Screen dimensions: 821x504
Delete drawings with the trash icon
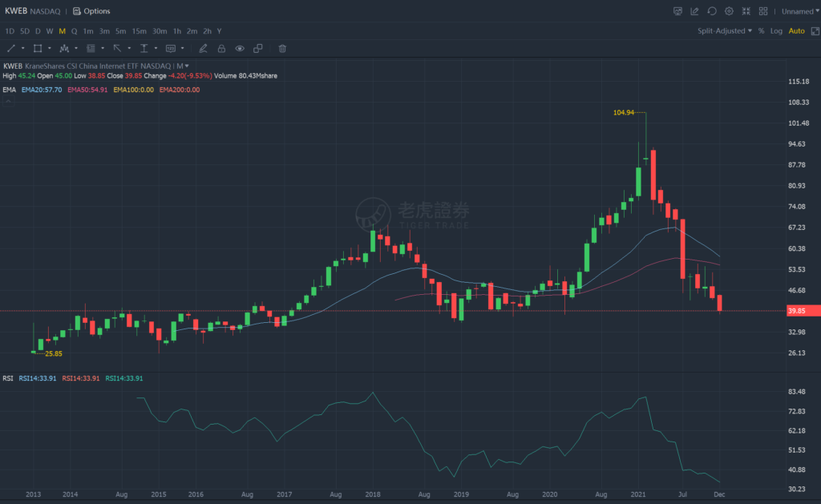pos(282,48)
